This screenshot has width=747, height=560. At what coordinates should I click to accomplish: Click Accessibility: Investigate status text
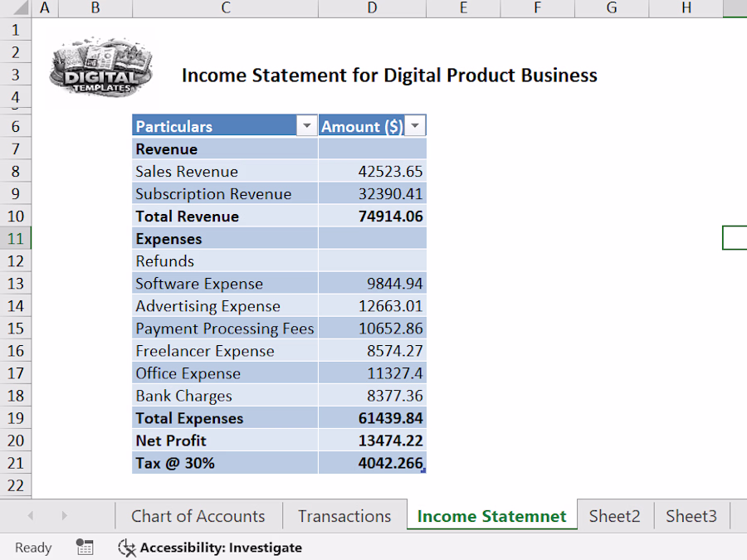221,548
